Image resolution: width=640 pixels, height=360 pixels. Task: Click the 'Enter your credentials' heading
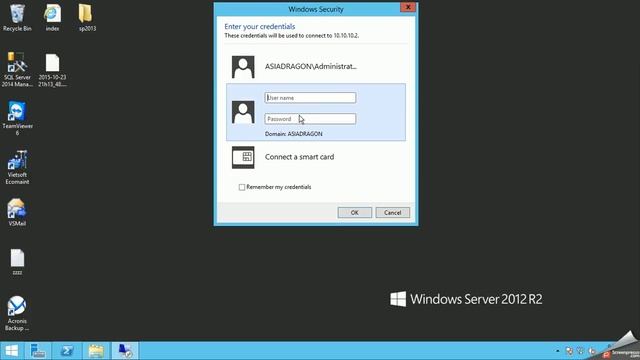click(260, 27)
